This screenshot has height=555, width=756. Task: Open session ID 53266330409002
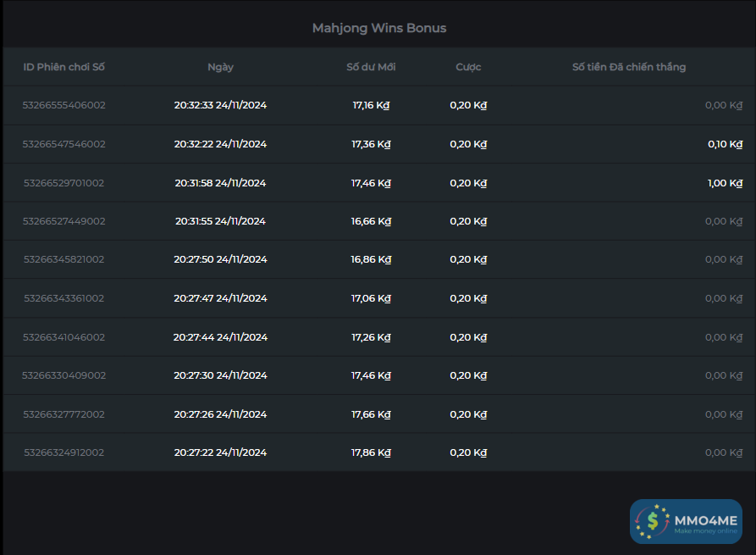tap(64, 375)
